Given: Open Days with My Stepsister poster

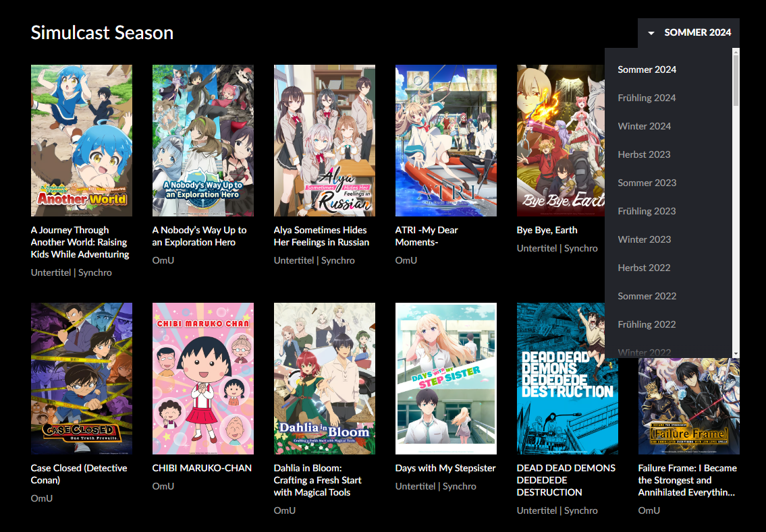Looking at the screenshot, I should [x=446, y=379].
